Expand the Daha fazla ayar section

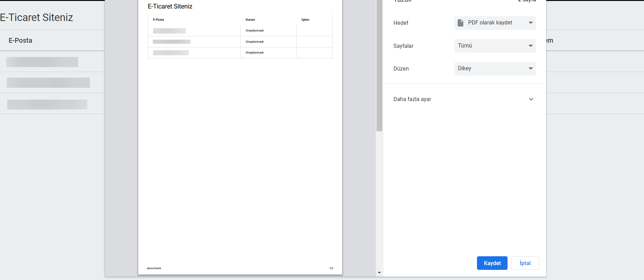pos(464,99)
